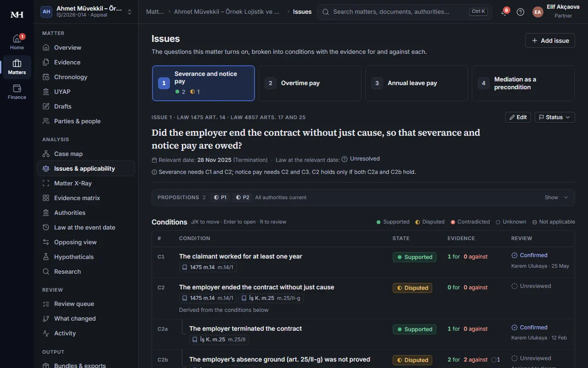Expand the matter switcher dropdown
Image resolution: width=588 pixels, height=368 pixels.
(x=86, y=12)
